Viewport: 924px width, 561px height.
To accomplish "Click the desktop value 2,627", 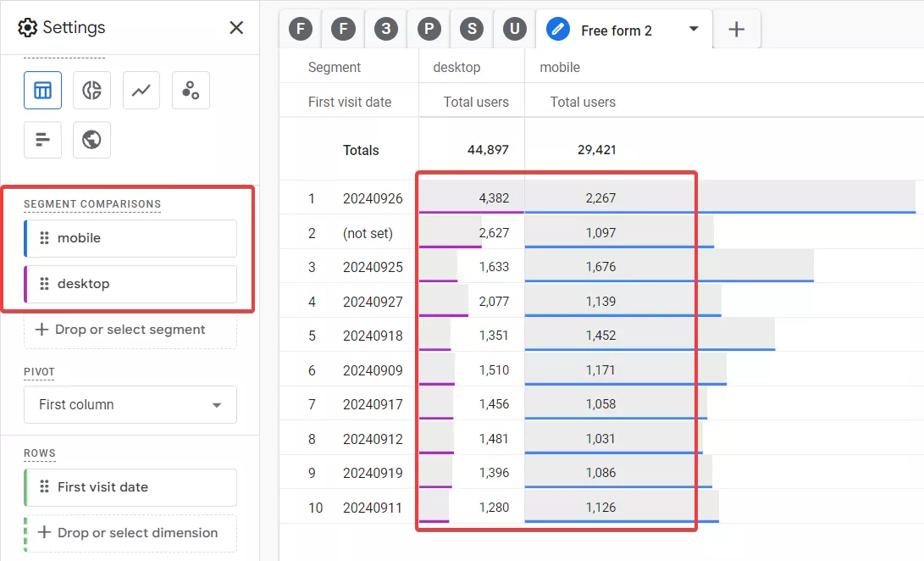I will click(x=494, y=232).
